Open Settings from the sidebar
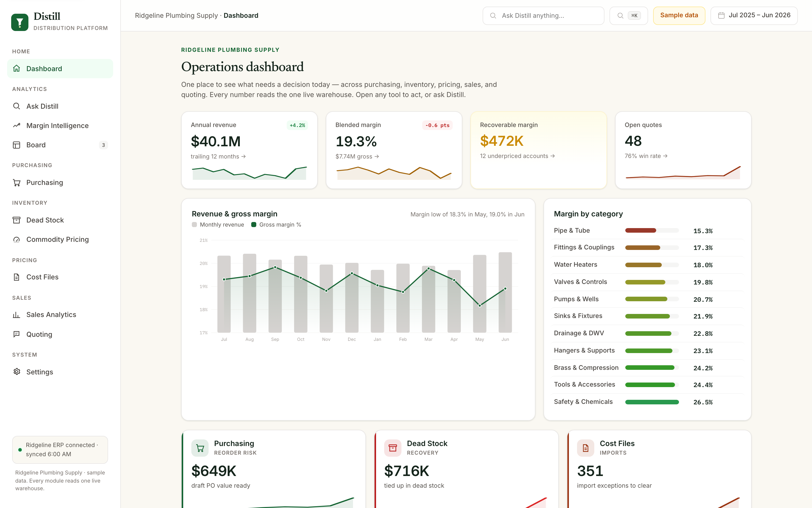The image size is (812, 508). click(x=60, y=372)
